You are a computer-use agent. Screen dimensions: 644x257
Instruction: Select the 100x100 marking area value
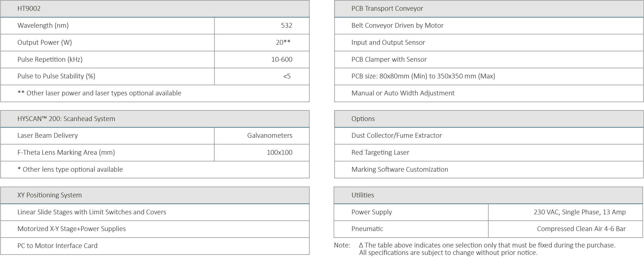pos(279,153)
